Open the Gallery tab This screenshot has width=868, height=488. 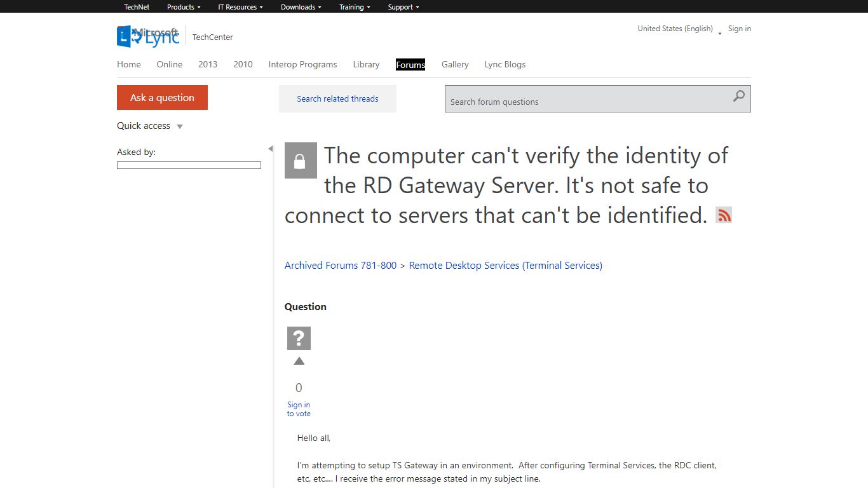click(455, 64)
